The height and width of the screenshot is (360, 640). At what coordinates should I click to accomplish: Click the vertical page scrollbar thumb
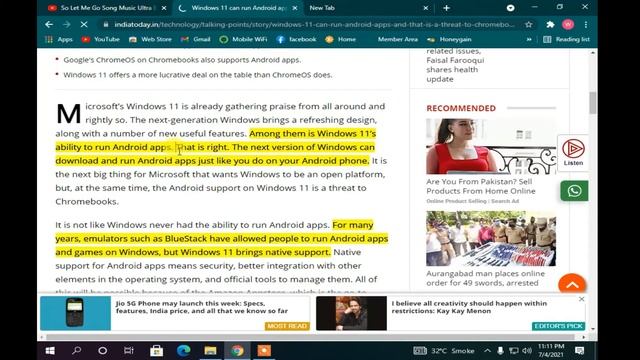593,103
